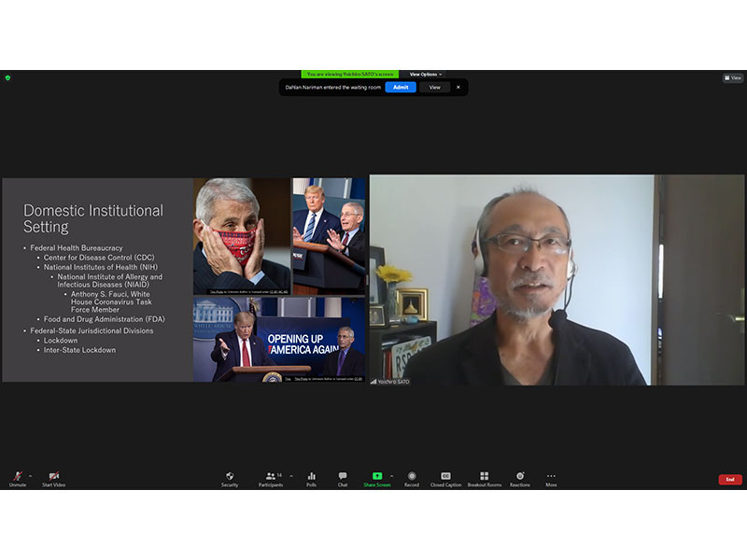Screen dimensions: 747x560
Task: Open the Security options icon
Action: click(230, 477)
